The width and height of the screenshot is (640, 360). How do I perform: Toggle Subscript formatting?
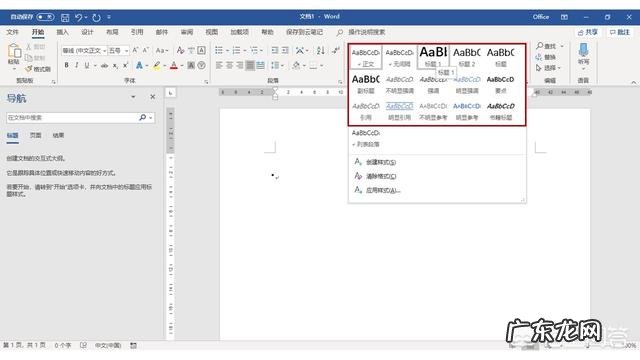tap(116, 65)
